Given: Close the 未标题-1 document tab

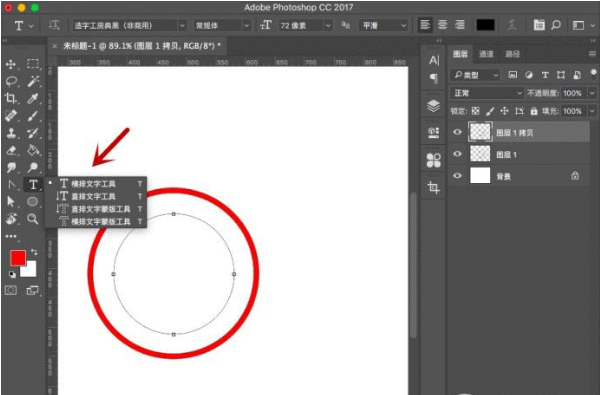Looking at the screenshot, I should click(55, 46).
